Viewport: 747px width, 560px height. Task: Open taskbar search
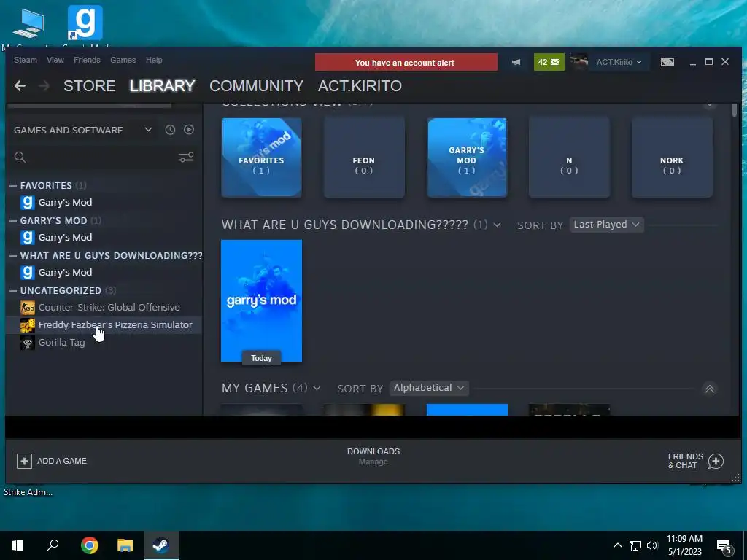53,545
